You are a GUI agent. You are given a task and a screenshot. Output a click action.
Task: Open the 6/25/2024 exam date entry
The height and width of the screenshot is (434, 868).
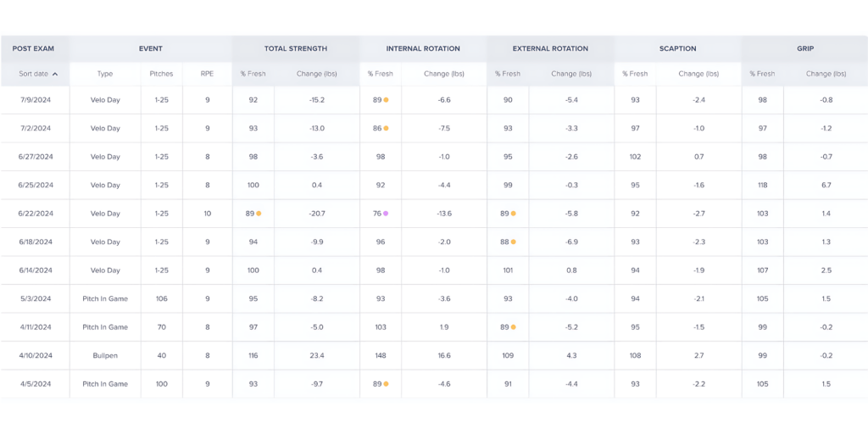(36, 186)
